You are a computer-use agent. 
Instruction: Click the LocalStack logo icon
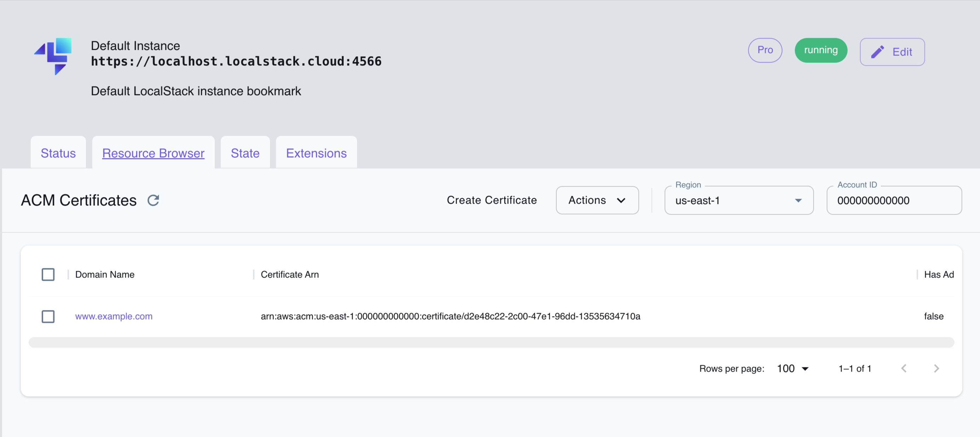[54, 56]
